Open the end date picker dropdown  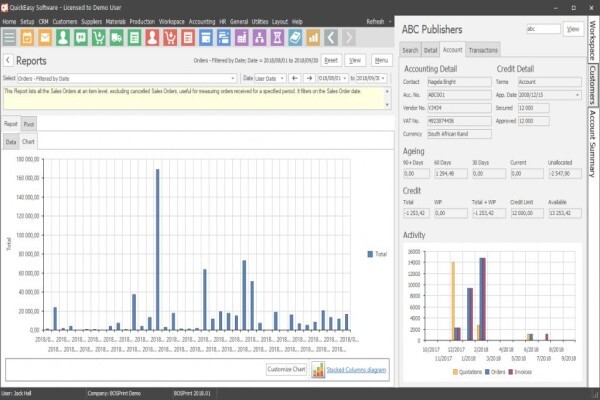[x=383, y=78]
